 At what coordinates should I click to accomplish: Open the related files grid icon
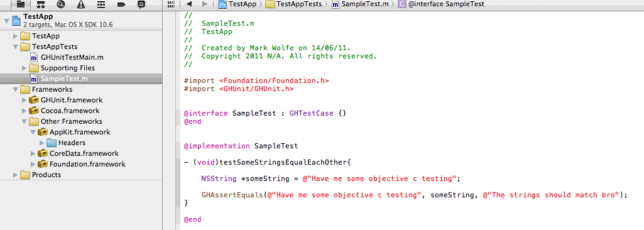tap(172, 4)
